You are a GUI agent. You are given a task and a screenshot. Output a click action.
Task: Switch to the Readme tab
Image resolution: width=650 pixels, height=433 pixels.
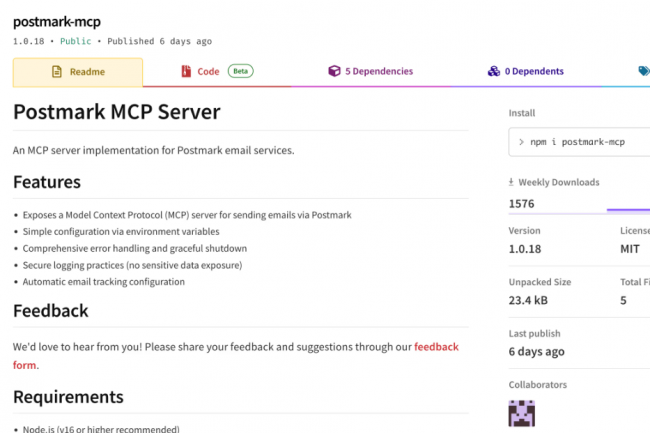click(x=78, y=72)
